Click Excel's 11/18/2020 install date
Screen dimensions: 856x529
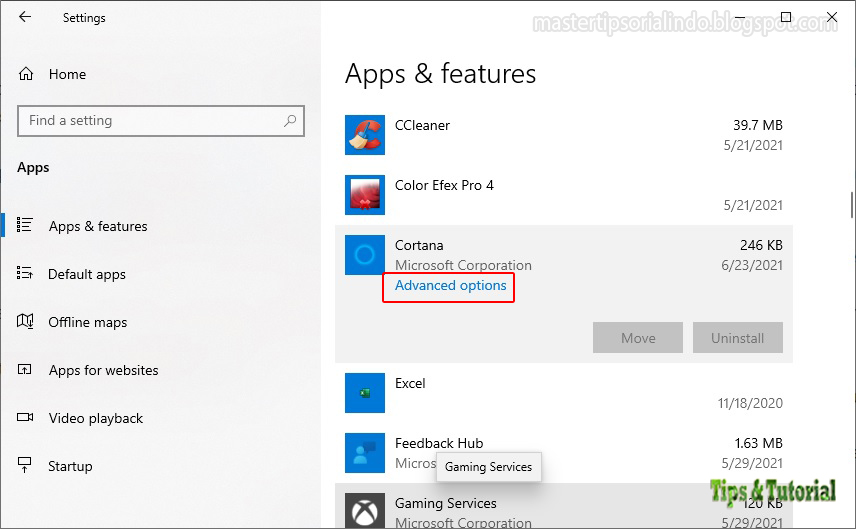pyautogui.click(x=750, y=403)
